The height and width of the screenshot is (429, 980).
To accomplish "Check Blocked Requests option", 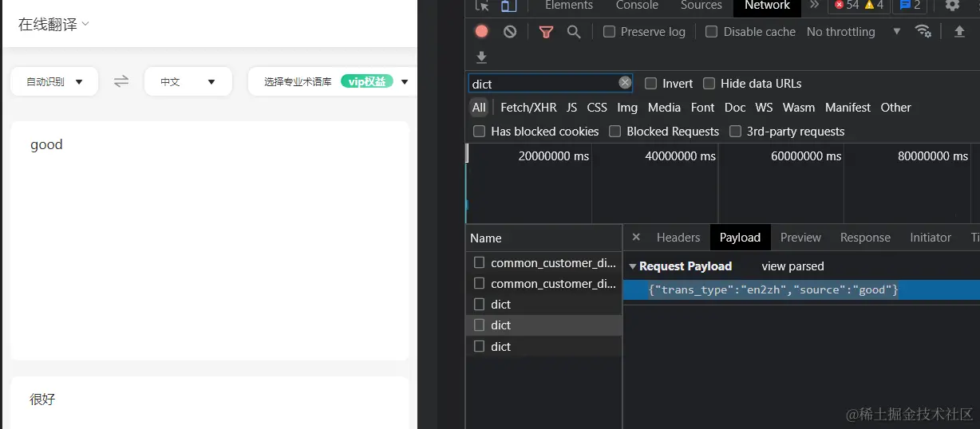I will pos(615,132).
